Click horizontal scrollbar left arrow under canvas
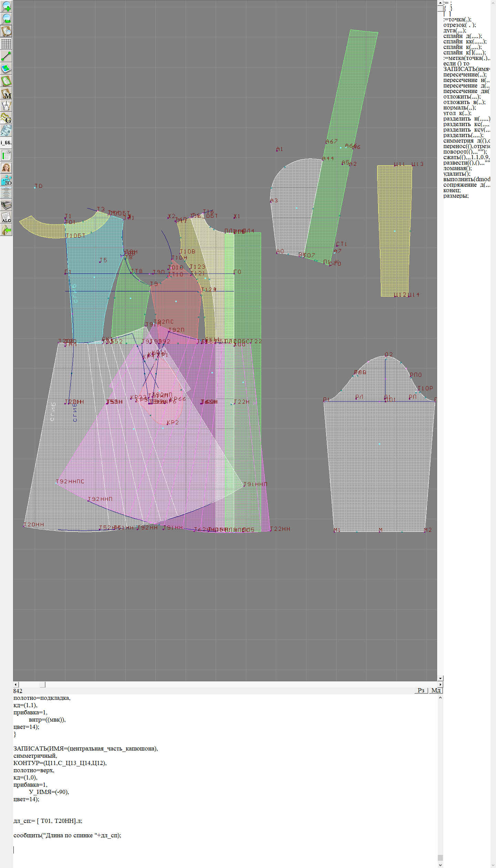This screenshot has width=496, height=868. click(15, 684)
